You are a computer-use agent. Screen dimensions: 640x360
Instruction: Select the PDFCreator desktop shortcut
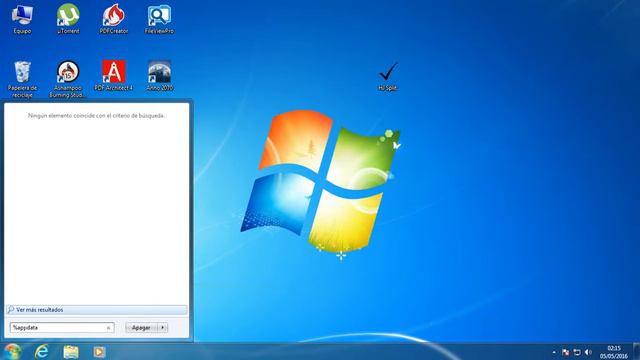pos(113,19)
